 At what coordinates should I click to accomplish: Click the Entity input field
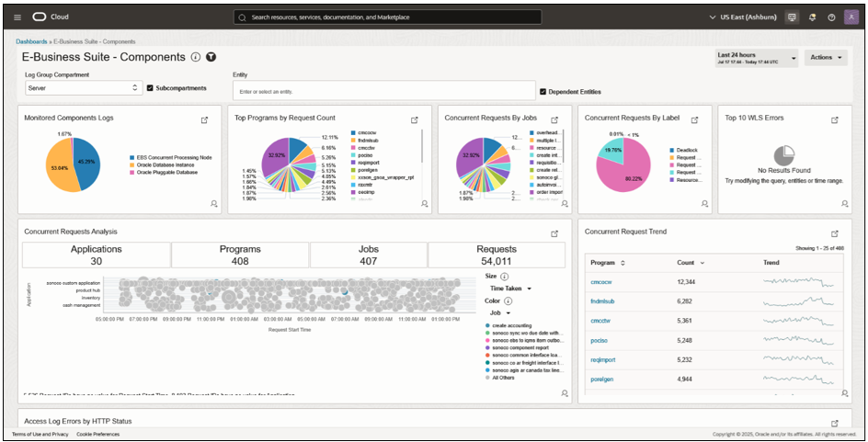click(384, 91)
